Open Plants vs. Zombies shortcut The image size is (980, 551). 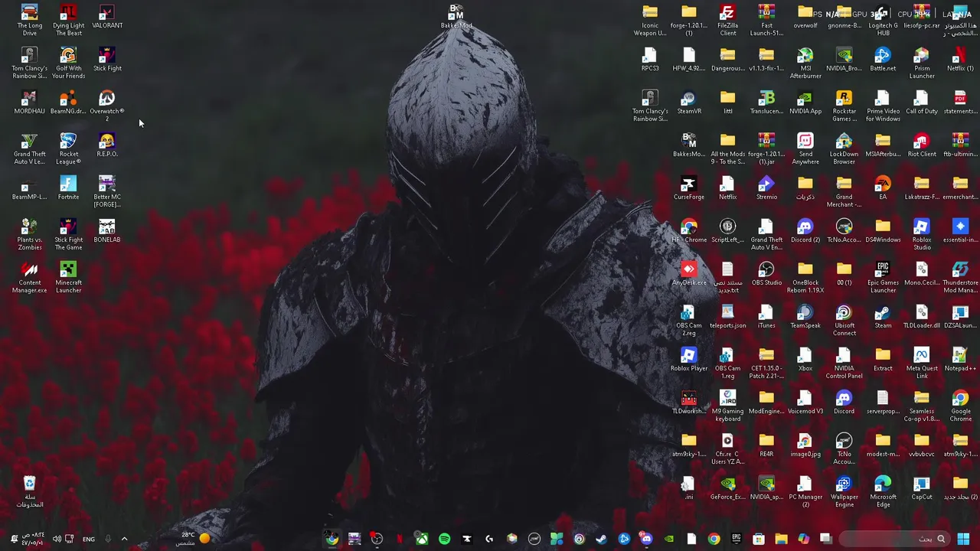29,234
